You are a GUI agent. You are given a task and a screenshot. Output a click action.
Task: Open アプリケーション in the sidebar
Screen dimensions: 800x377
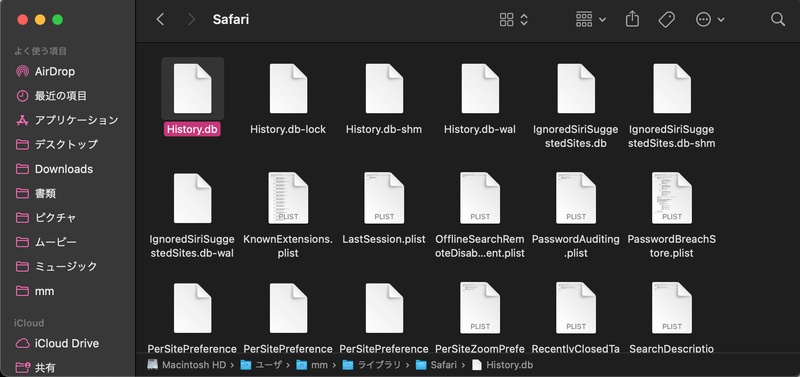click(67, 120)
